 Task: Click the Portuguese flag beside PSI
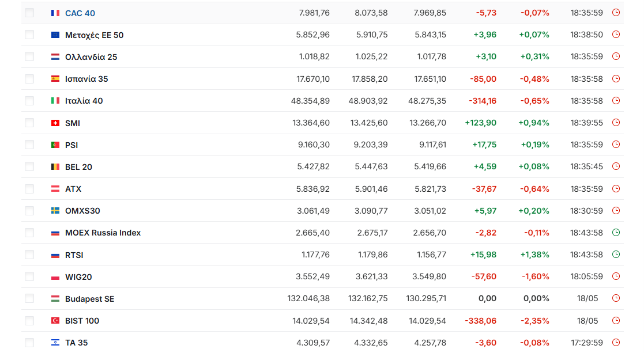[55, 145]
